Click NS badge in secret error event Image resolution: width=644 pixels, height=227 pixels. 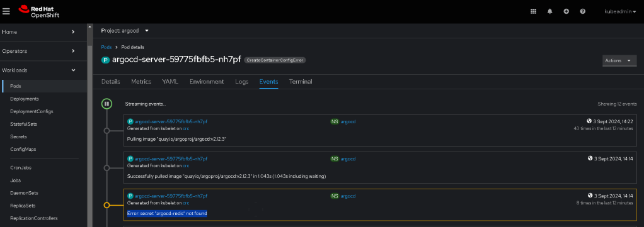point(335,196)
